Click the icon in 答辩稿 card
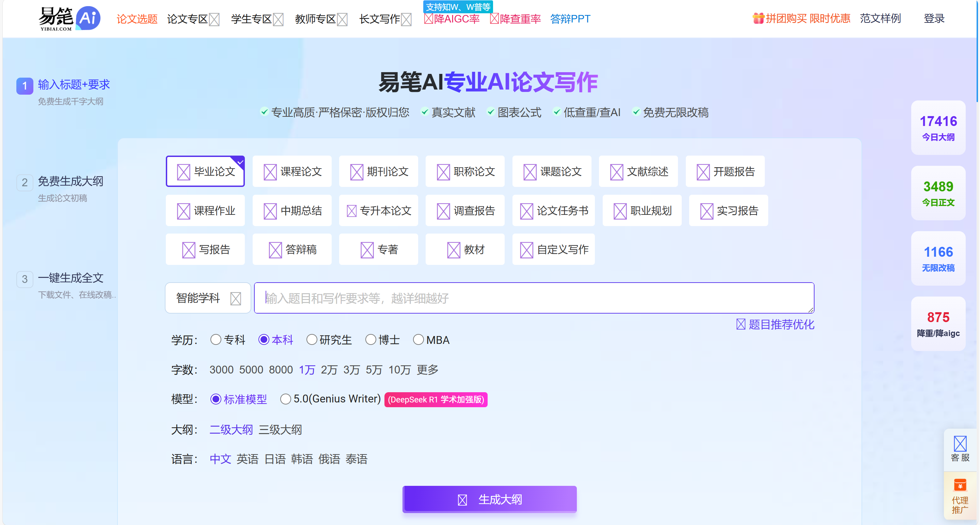 [x=275, y=250]
